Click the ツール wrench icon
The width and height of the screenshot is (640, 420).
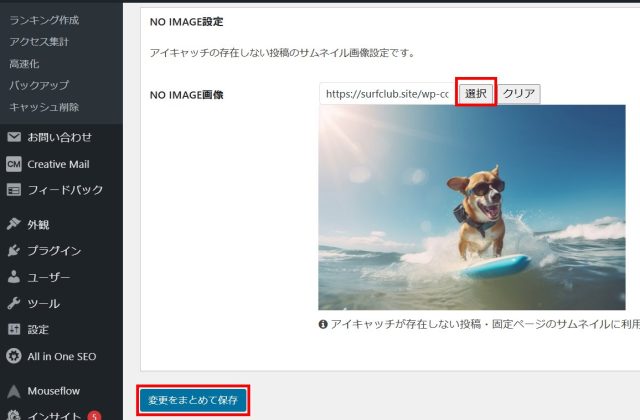pos(14,303)
